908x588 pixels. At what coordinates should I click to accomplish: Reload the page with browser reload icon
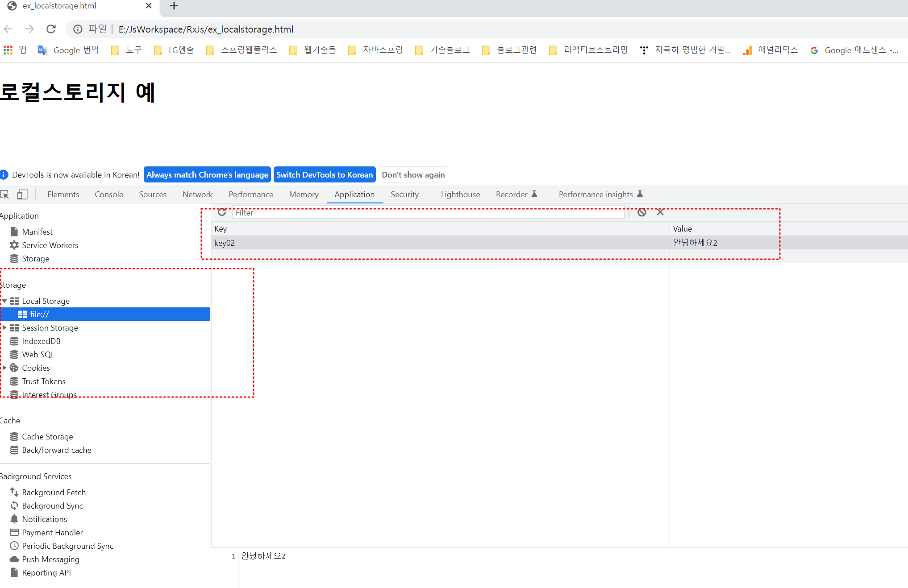(51, 29)
